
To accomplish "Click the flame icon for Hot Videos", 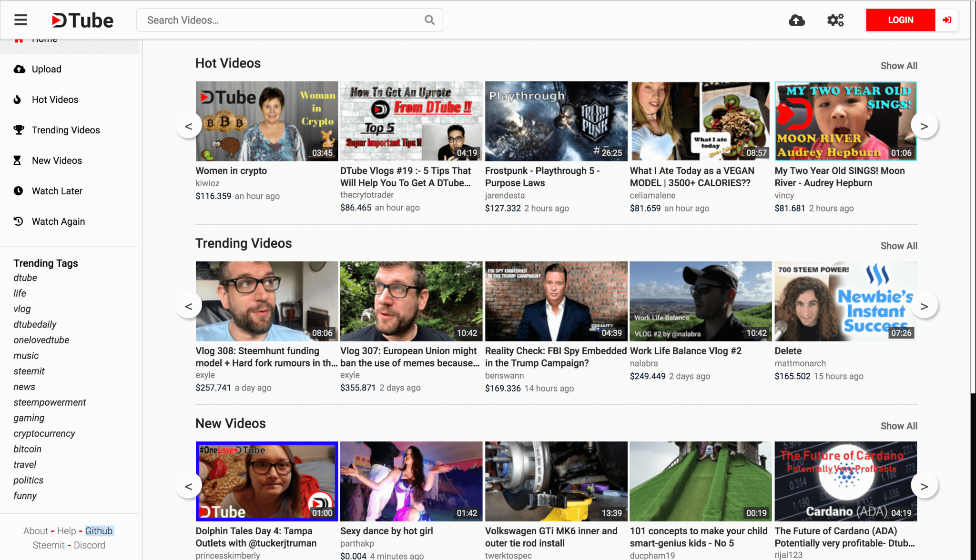I will pyautogui.click(x=18, y=100).
